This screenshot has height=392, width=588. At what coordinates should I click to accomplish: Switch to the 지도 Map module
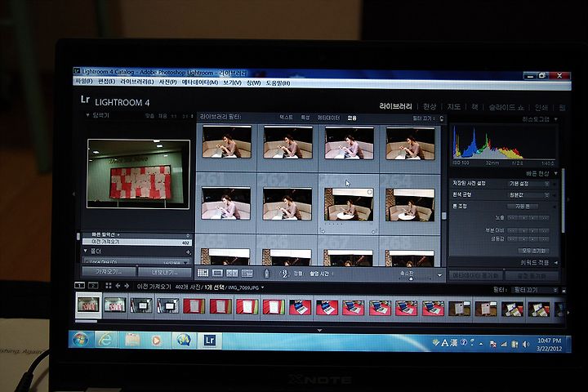click(453, 107)
